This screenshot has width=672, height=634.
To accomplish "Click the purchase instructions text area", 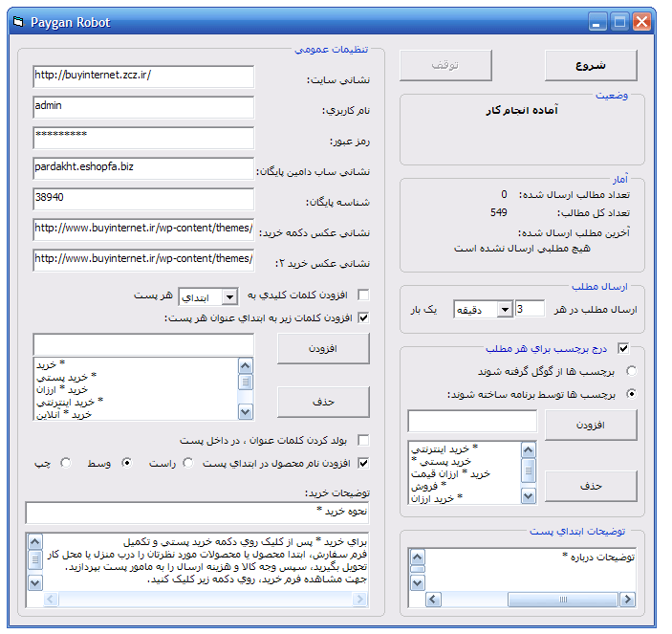I will tap(206, 561).
